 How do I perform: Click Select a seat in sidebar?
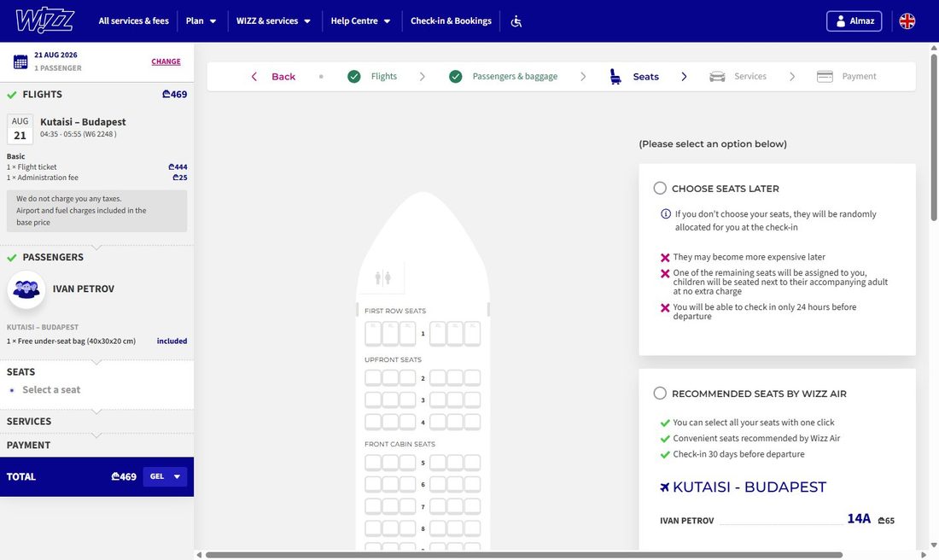coord(51,390)
